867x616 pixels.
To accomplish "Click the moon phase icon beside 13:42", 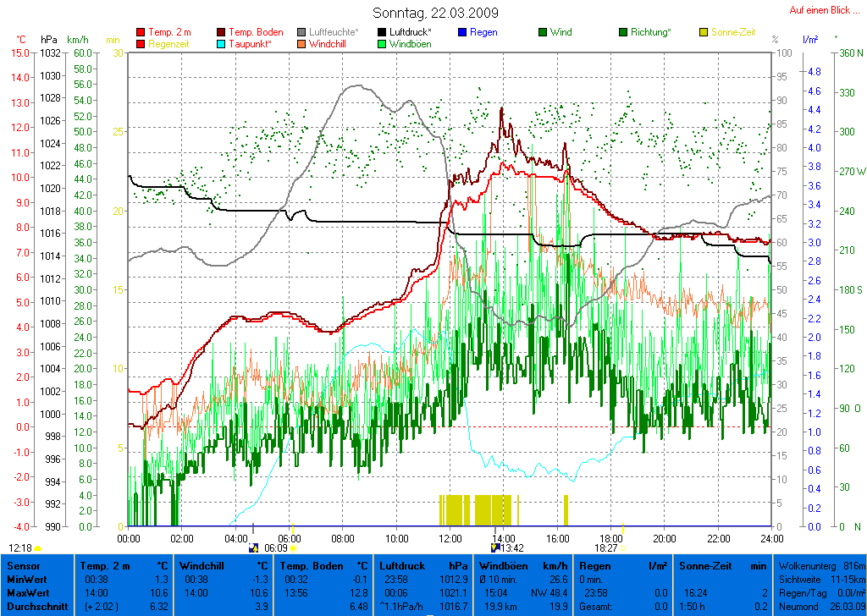I will [495, 547].
